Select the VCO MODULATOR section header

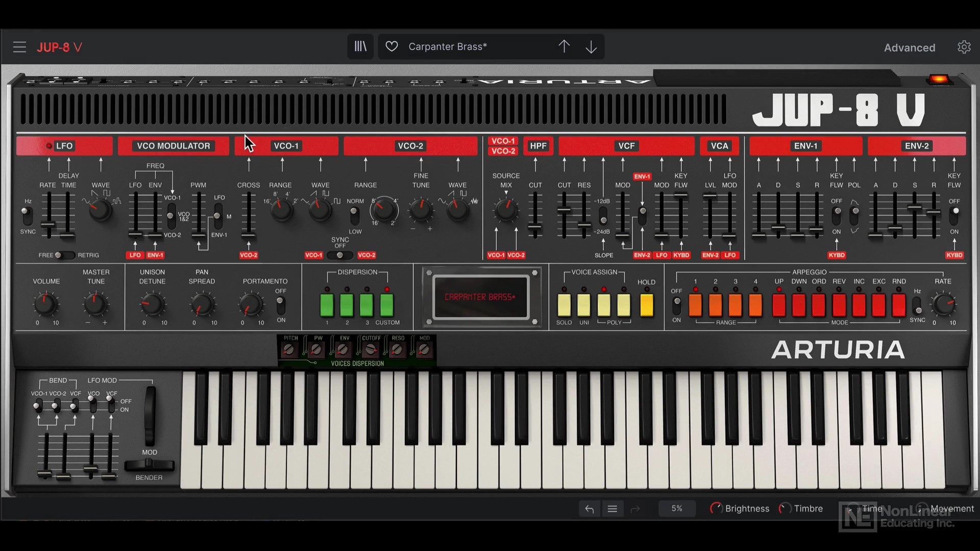click(x=174, y=146)
